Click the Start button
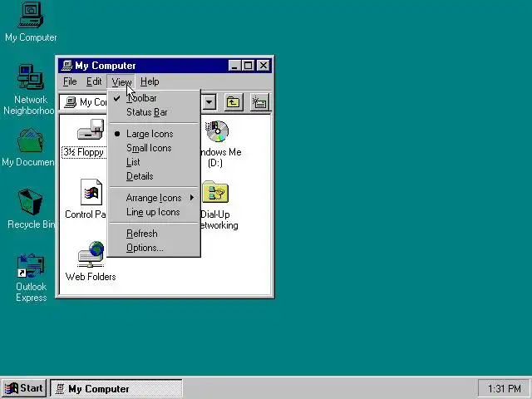 [x=24, y=388]
